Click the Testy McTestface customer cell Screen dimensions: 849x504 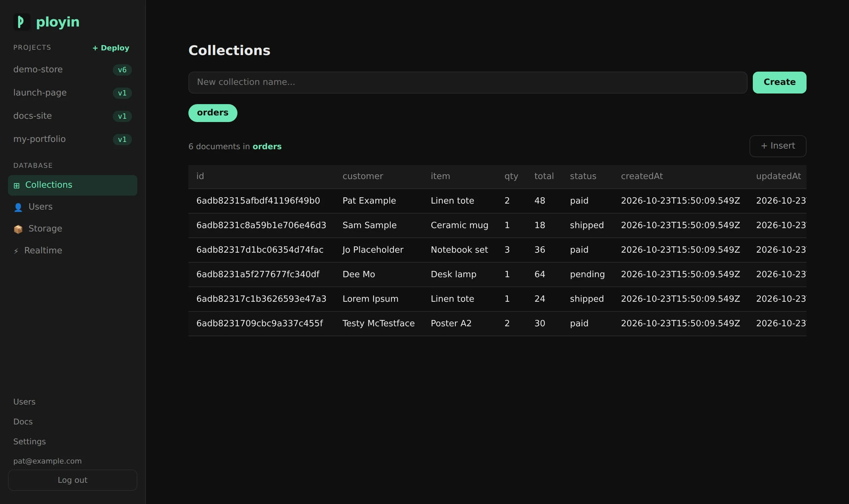click(378, 323)
